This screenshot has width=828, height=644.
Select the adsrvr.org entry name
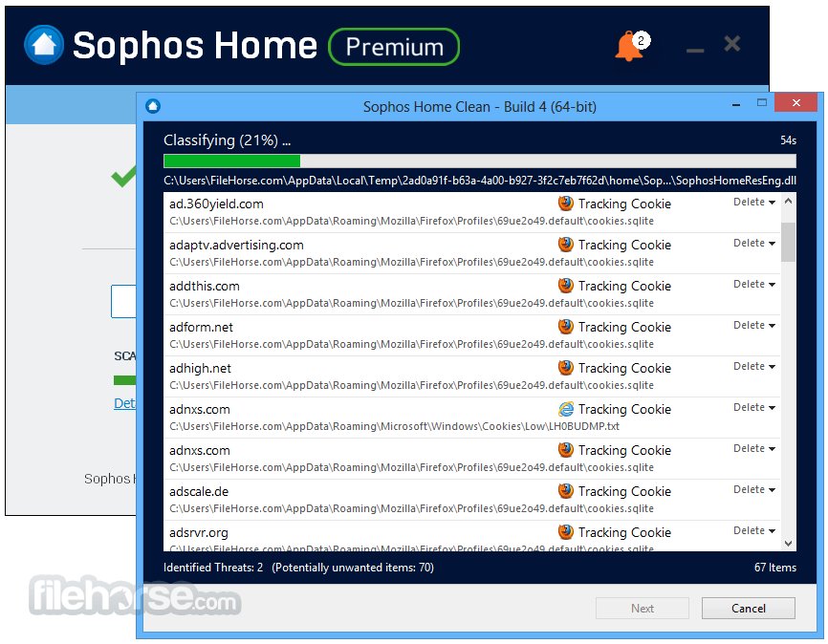click(199, 532)
